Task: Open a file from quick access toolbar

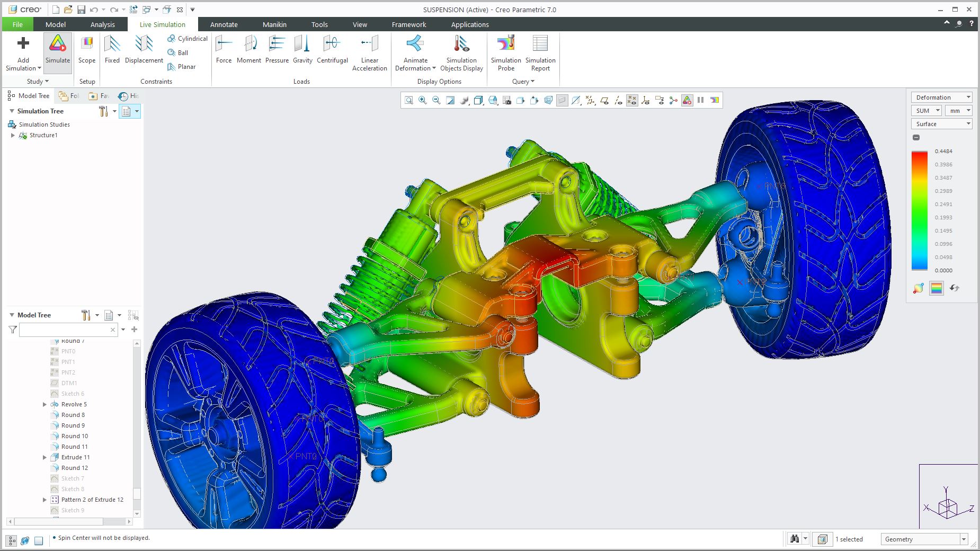Action: (68, 10)
